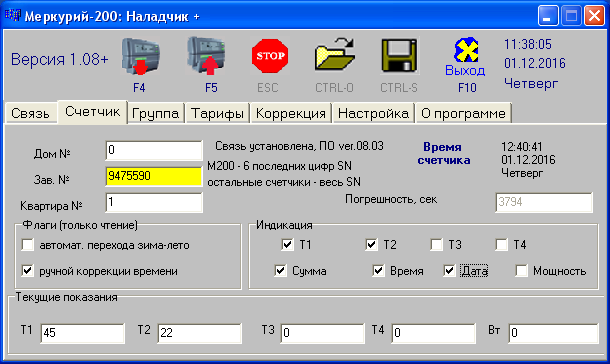Click the T4 current reading field
The height and width of the screenshot is (364, 610).
(x=433, y=333)
